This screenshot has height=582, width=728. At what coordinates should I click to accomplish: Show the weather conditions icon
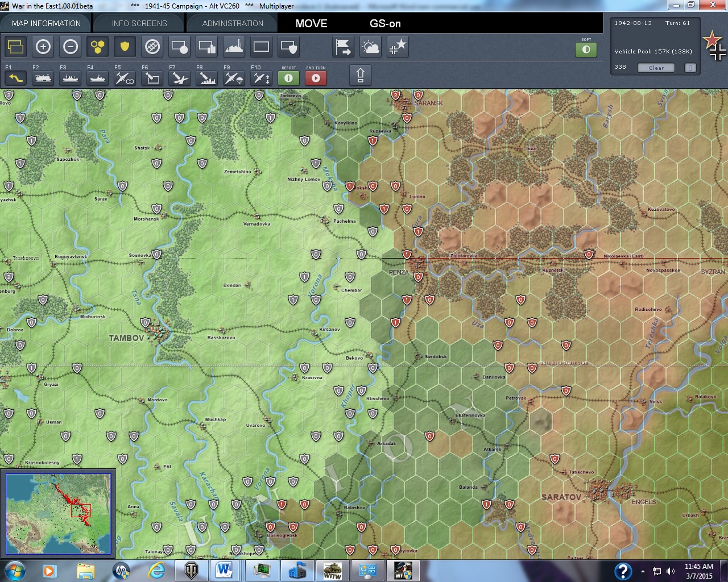[x=371, y=47]
